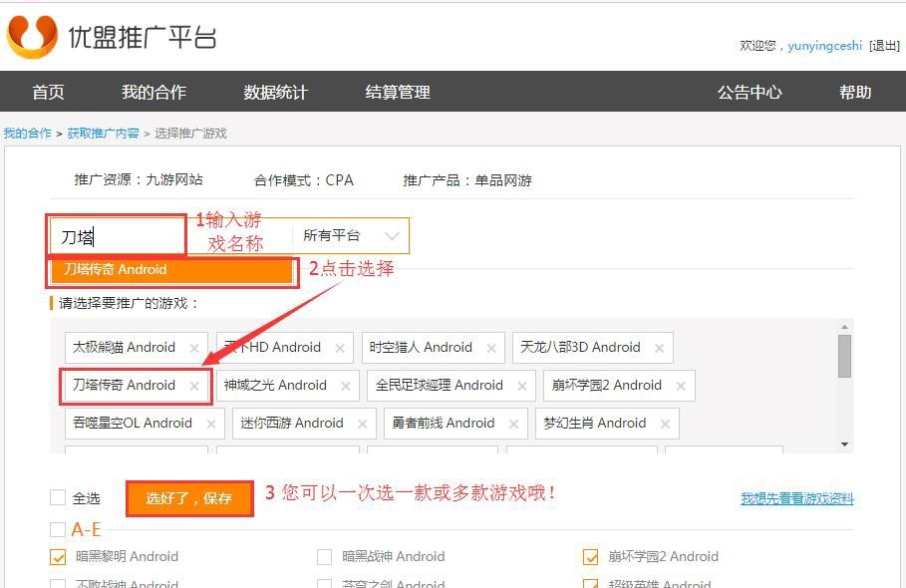Click the yunyingceshi username link
Viewport: 906px width, 588px height.
[x=824, y=46]
